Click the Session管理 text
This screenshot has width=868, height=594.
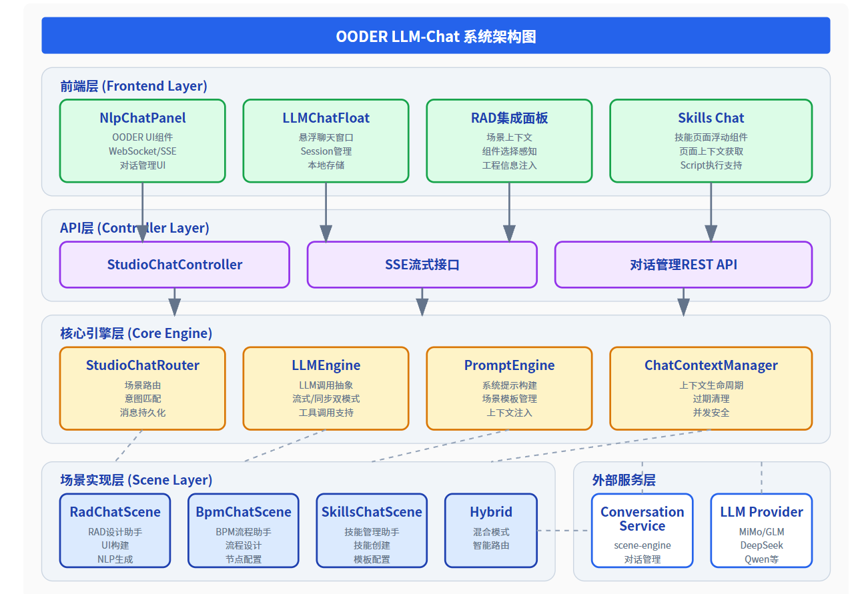[326, 151]
